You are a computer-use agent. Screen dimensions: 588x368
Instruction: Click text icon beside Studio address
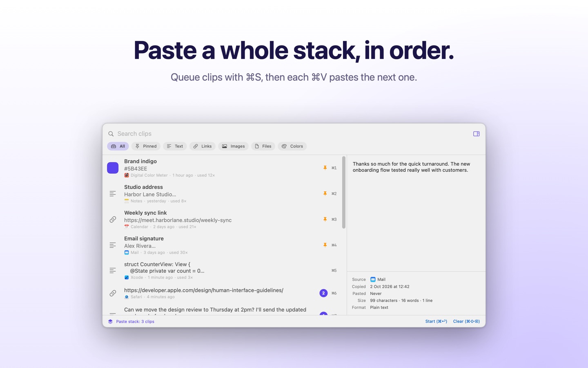pyautogui.click(x=113, y=194)
